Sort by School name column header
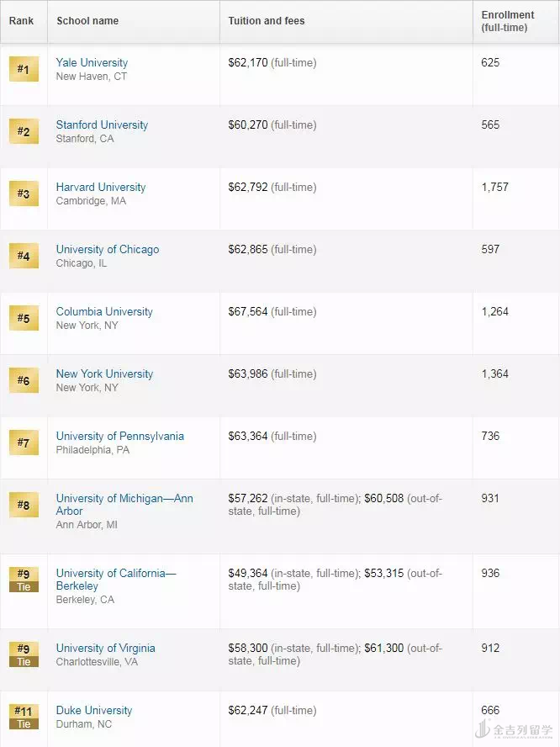This screenshot has height=747, width=560. (x=87, y=21)
